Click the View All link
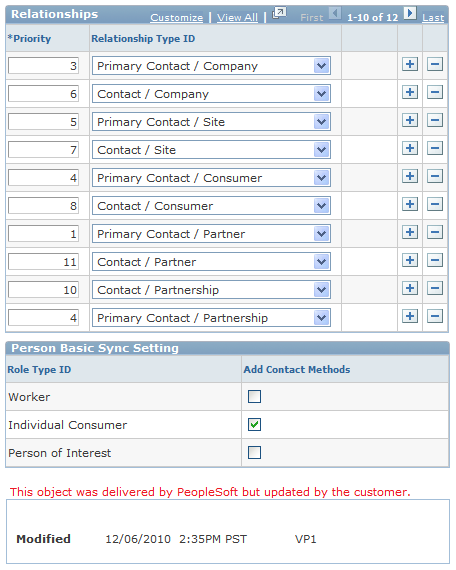The height and width of the screenshot is (570, 456). pos(237,17)
